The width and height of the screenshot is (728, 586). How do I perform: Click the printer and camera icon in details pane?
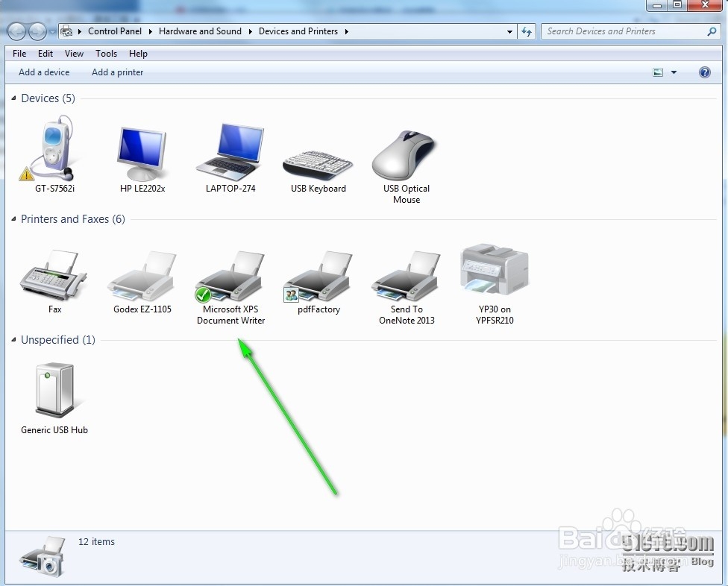pyautogui.click(x=43, y=557)
